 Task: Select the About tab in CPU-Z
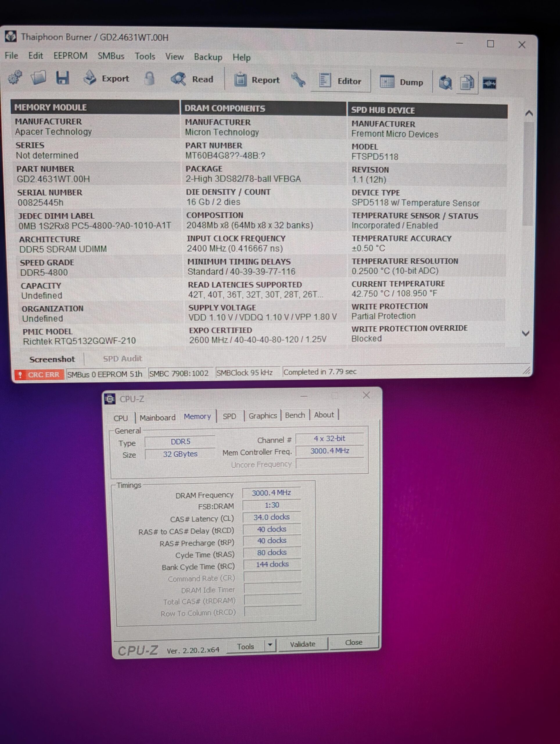(324, 415)
